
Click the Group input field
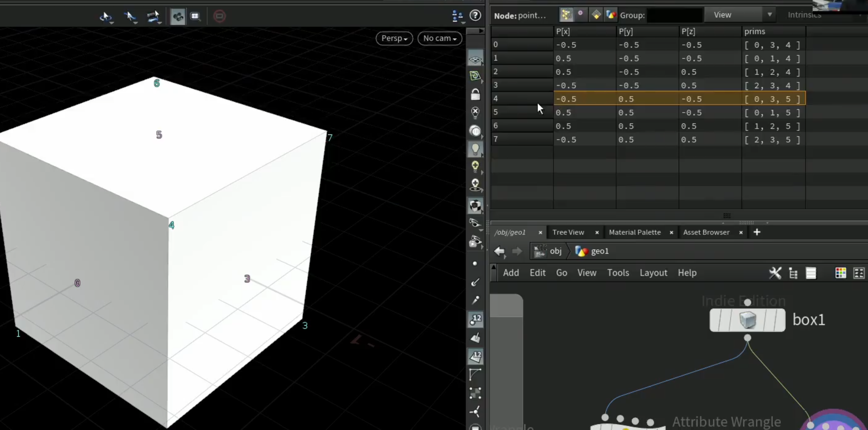pyautogui.click(x=675, y=15)
